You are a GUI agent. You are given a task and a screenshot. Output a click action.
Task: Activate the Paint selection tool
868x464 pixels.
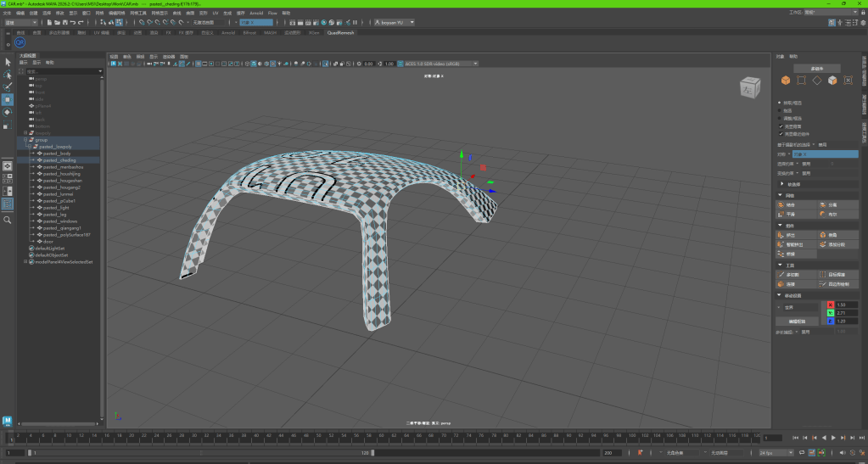(8, 87)
